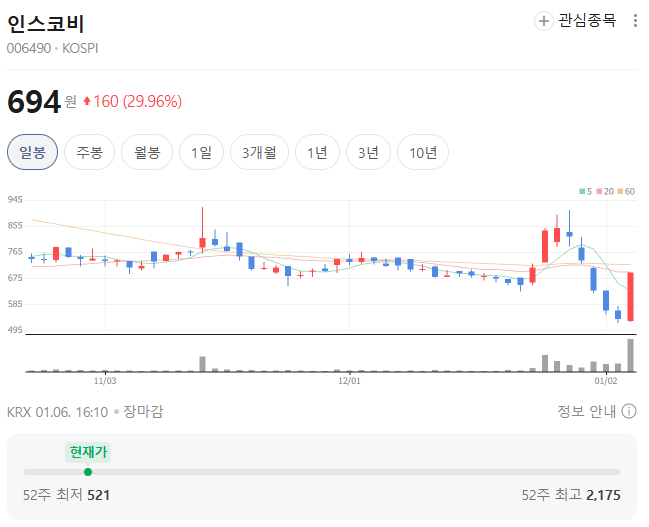649x527 pixels.
Task: Click the 855 price axis label
Action: [15, 226]
